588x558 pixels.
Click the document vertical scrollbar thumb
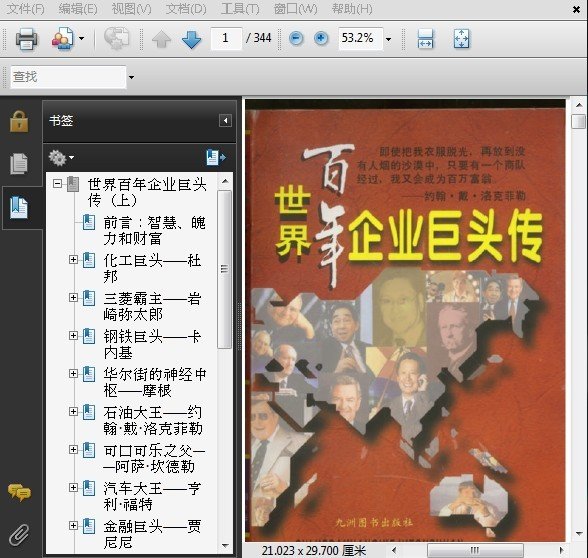click(x=579, y=122)
